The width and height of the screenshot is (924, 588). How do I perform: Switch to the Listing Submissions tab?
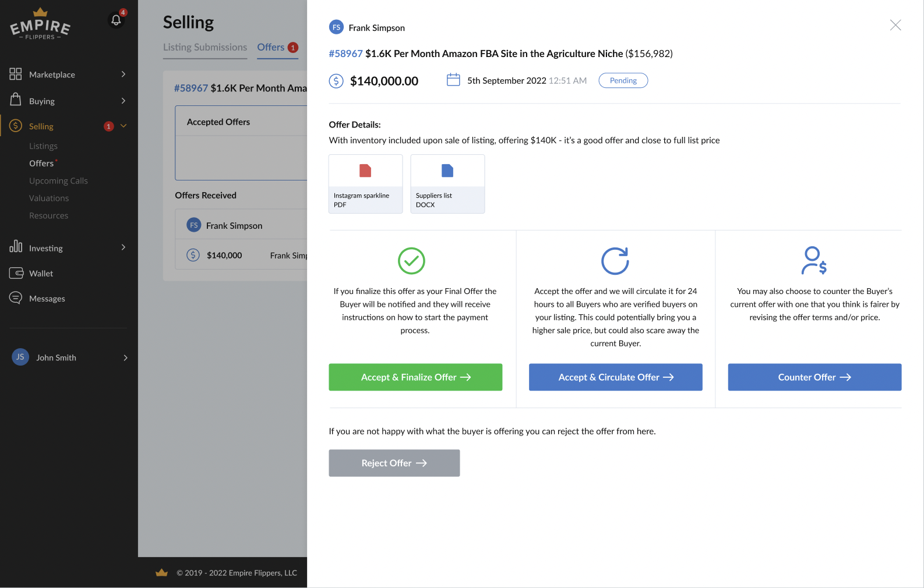click(x=205, y=47)
